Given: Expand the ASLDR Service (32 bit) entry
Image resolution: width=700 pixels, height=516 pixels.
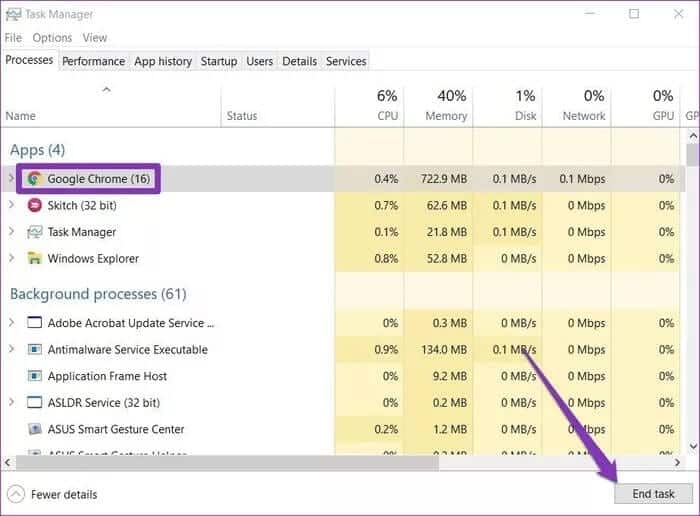Looking at the screenshot, I should coord(11,402).
